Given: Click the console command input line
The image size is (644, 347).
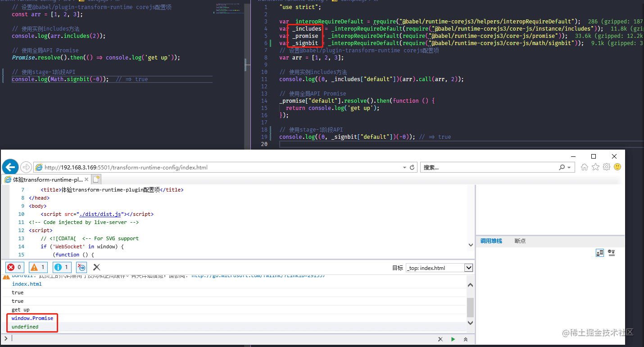Looking at the screenshot, I should pos(223,339).
